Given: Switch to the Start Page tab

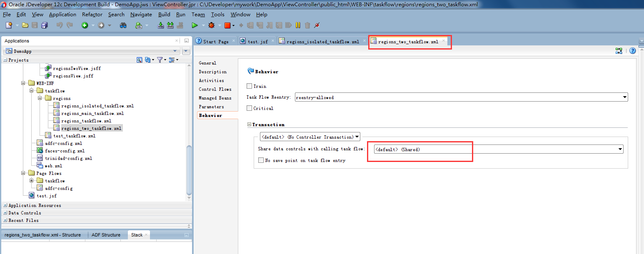Looking at the screenshot, I should [216, 41].
